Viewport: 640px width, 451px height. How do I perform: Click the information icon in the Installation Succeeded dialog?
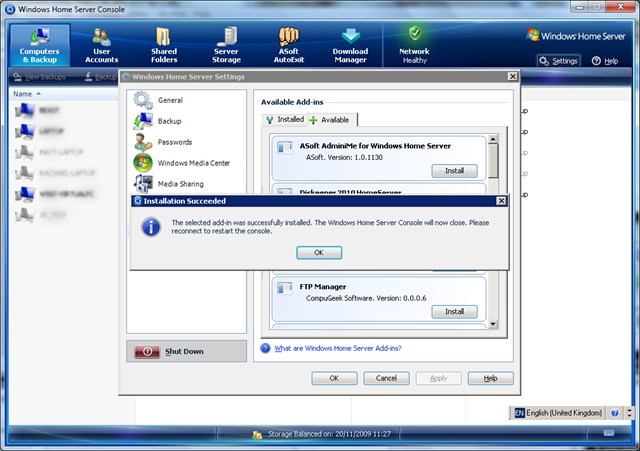coord(151,227)
